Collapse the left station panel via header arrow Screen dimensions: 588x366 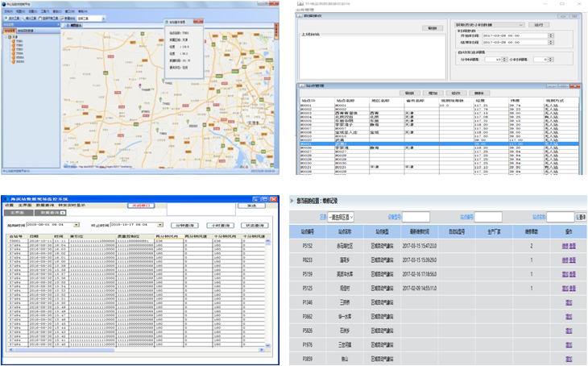tap(58, 25)
